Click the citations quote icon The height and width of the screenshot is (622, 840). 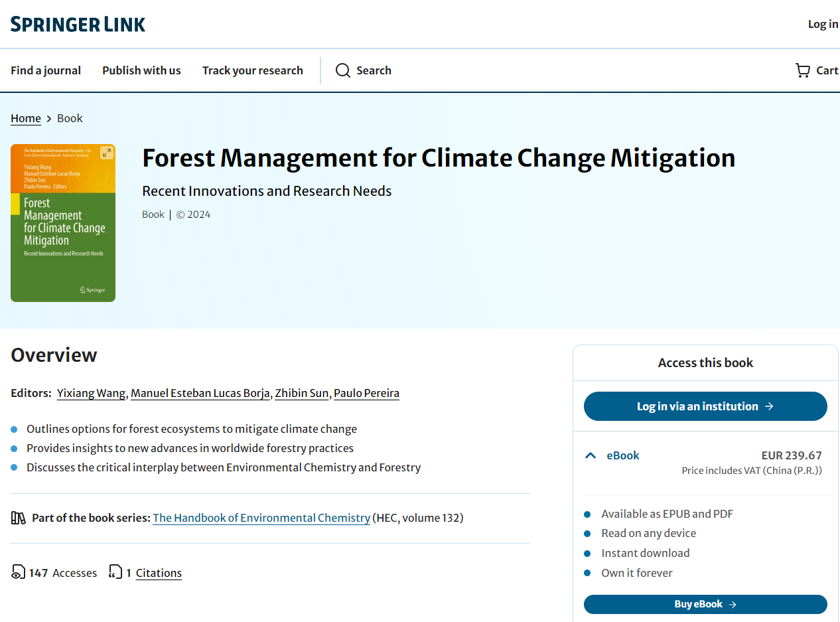(x=115, y=572)
